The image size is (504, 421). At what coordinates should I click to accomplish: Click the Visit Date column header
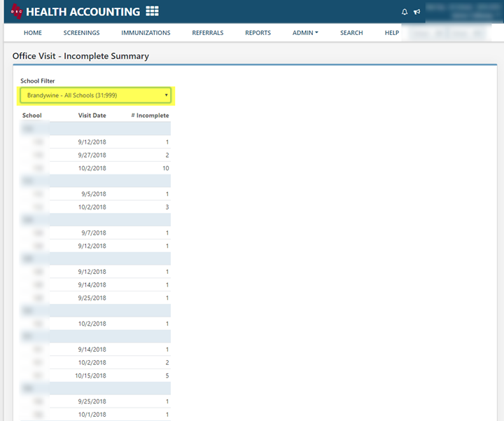coord(92,116)
